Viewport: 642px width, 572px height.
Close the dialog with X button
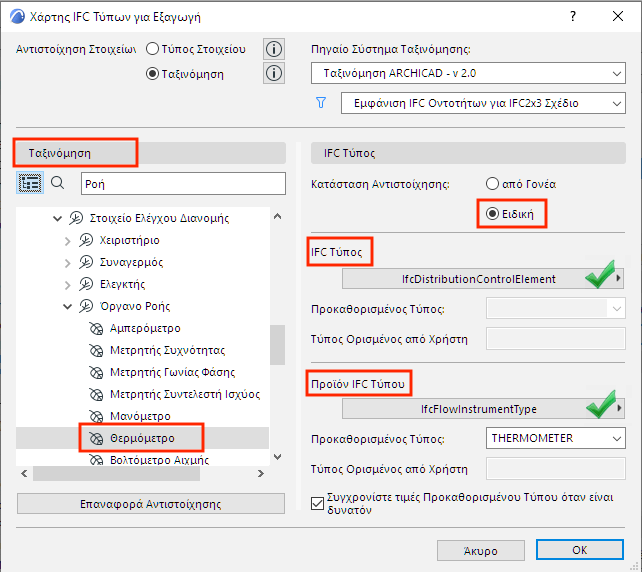point(618,16)
